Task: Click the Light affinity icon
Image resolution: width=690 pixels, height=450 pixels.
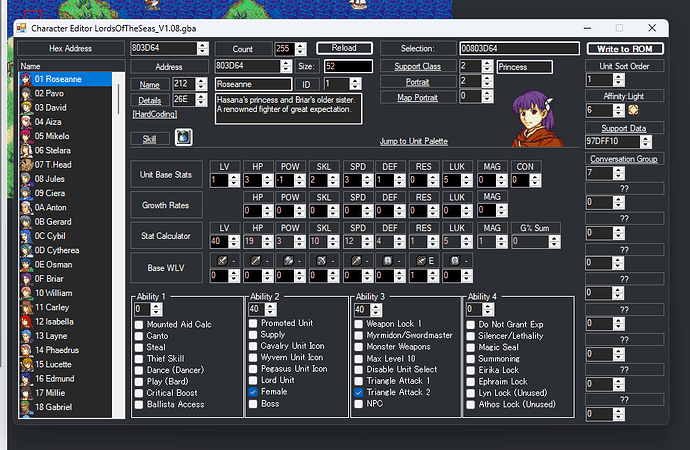Action: (x=633, y=110)
